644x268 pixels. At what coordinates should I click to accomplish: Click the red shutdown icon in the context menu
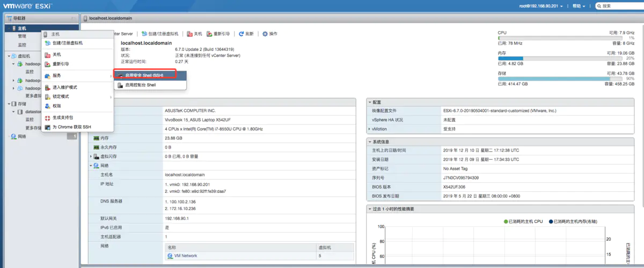pyautogui.click(x=47, y=55)
